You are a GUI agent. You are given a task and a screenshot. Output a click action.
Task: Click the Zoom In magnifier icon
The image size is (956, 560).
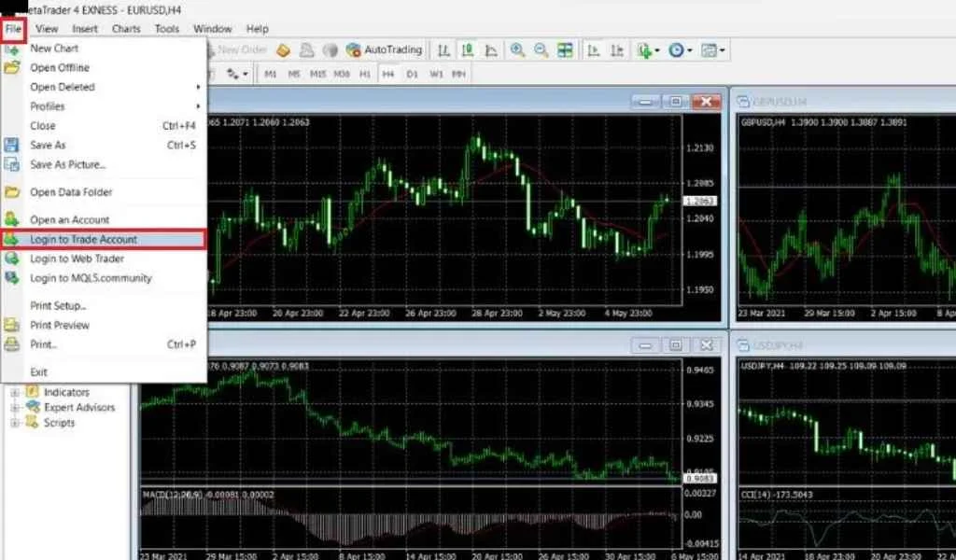pos(517,49)
